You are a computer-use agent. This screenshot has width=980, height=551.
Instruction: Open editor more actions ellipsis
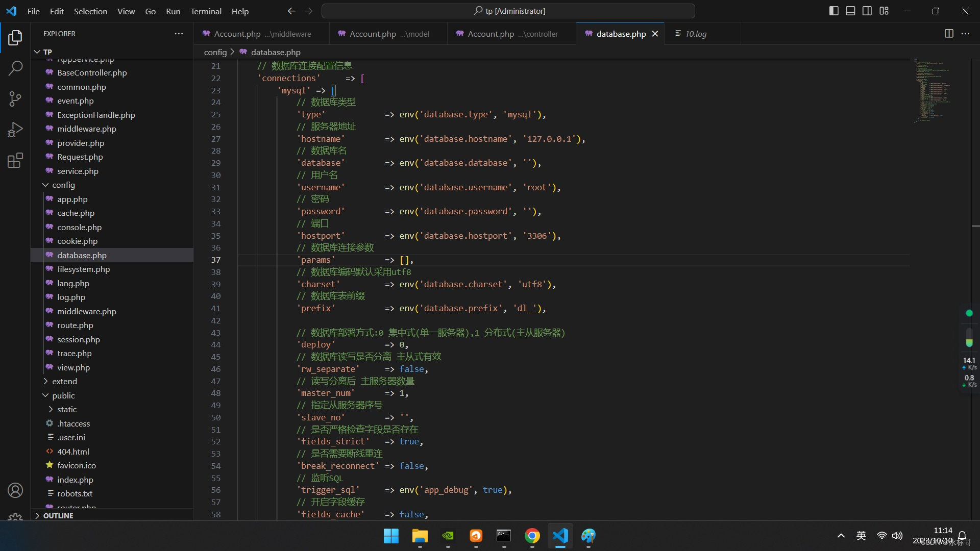coord(965,34)
